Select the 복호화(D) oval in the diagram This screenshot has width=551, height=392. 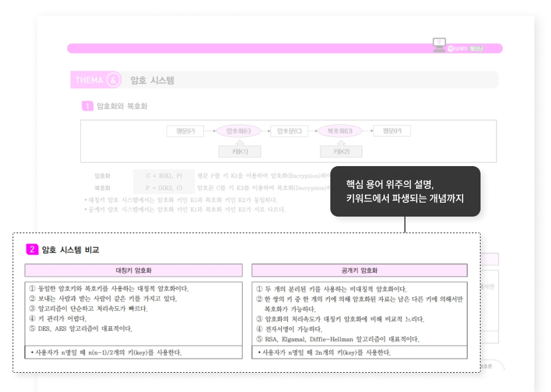[x=339, y=130]
